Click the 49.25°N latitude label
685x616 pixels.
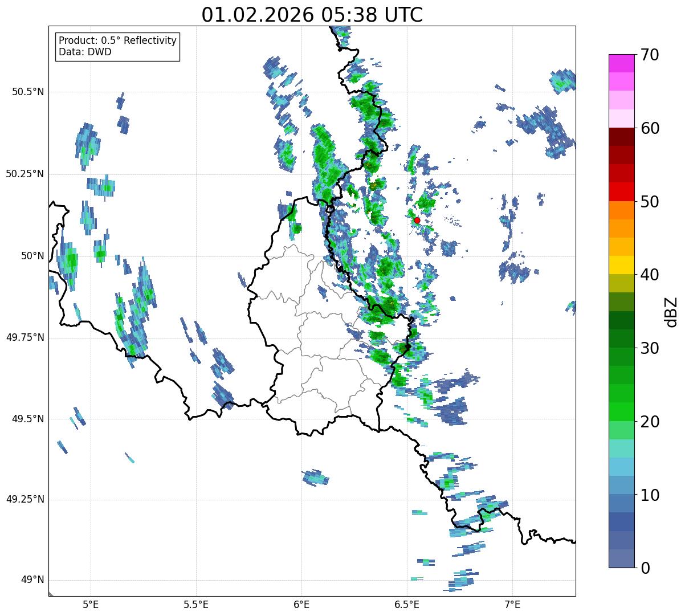pyautogui.click(x=25, y=499)
